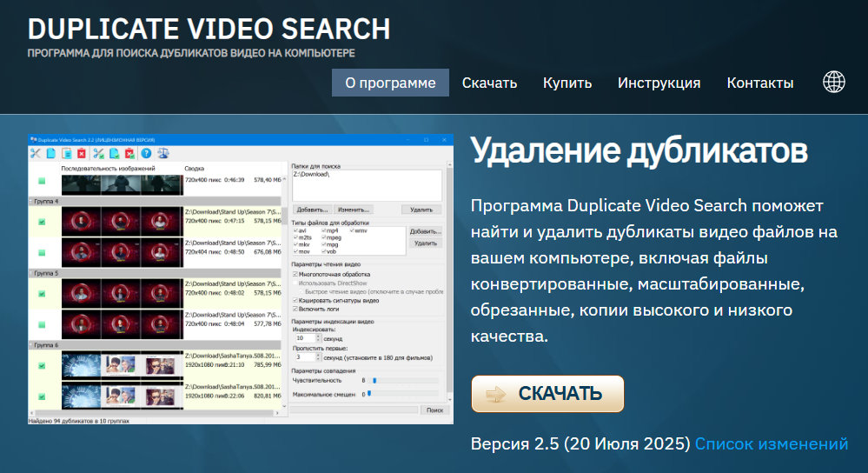Open help via blue question mark icon
This screenshot has height=473, width=868.
tap(146, 153)
